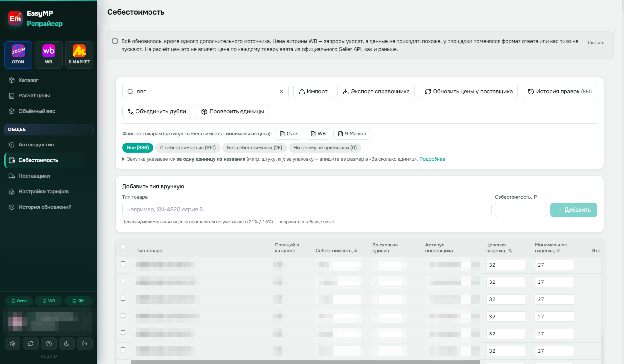This screenshot has width=624, height=364.
Task: Open the Я.Маркет marketplace icon
Action: pos(79,55)
